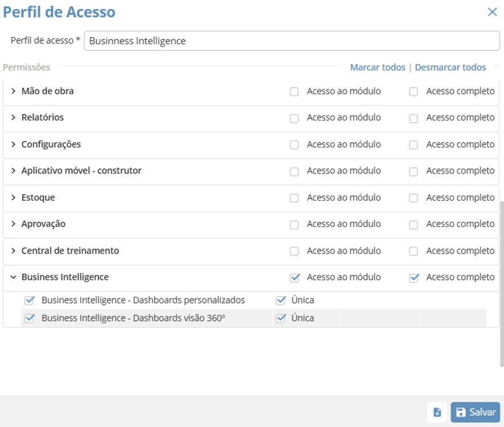
Task: Enable Acesso ao módulo for Aprovação
Action: [294, 225]
